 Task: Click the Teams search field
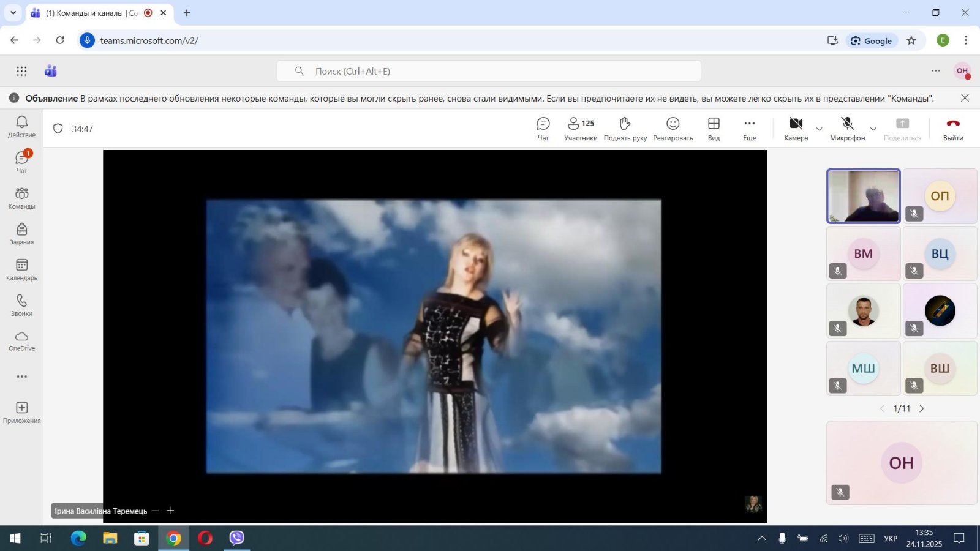coord(489,71)
